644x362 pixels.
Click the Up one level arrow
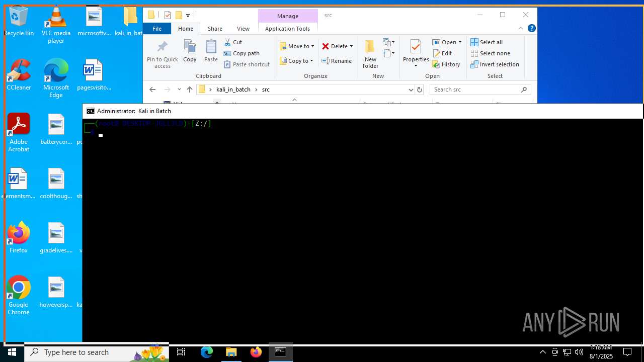(x=189, y=89)
